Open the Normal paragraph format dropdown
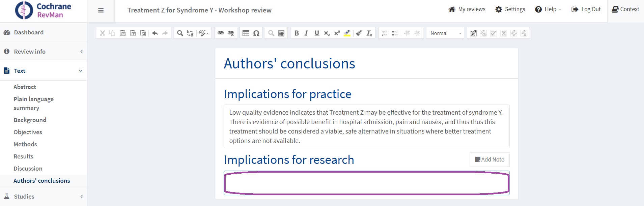This screenshot has width=644, height=206. [x=445, y=33]
